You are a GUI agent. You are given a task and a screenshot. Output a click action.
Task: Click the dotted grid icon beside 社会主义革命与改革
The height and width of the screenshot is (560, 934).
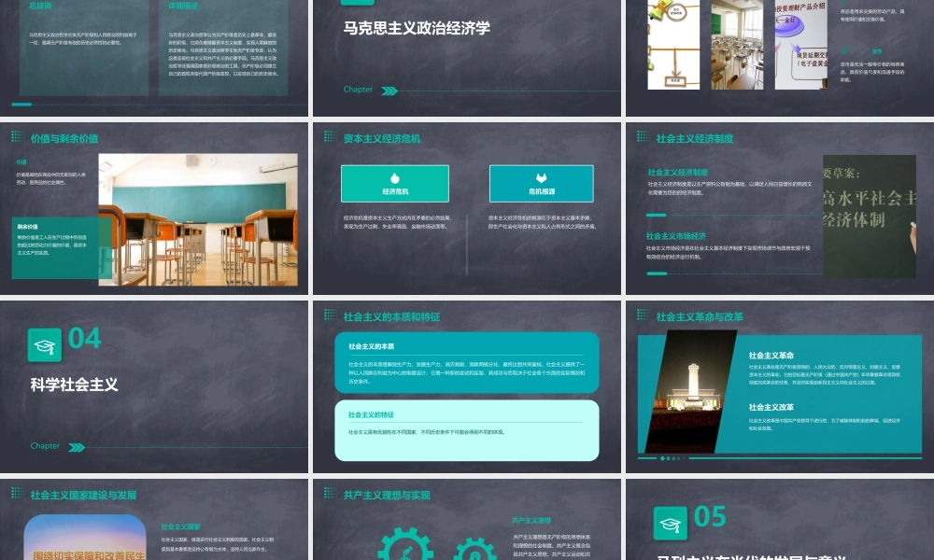643,315
